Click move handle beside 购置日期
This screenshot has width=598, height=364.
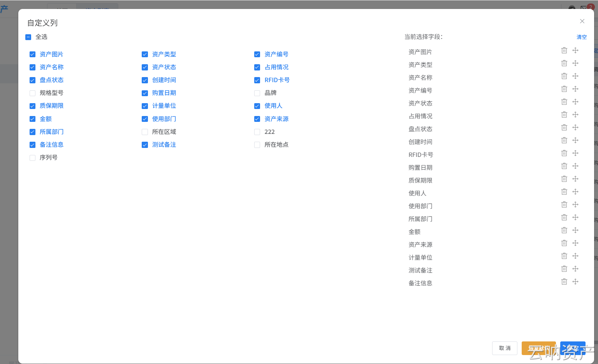[x=575, y=166]
